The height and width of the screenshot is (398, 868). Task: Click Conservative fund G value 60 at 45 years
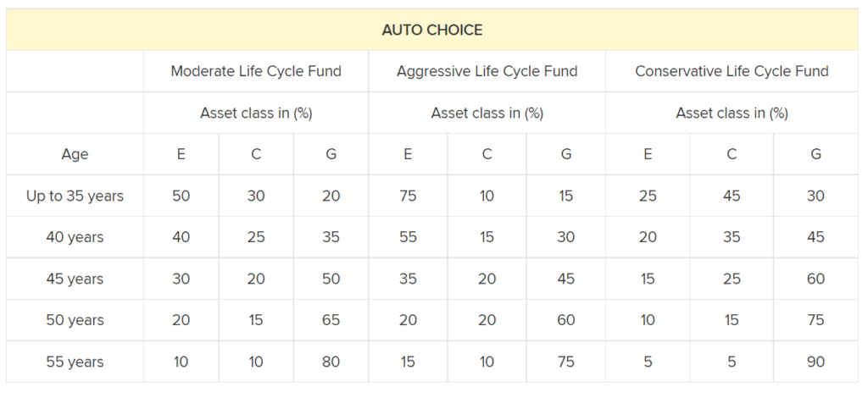pyautogui.click(x=815, y=279)
